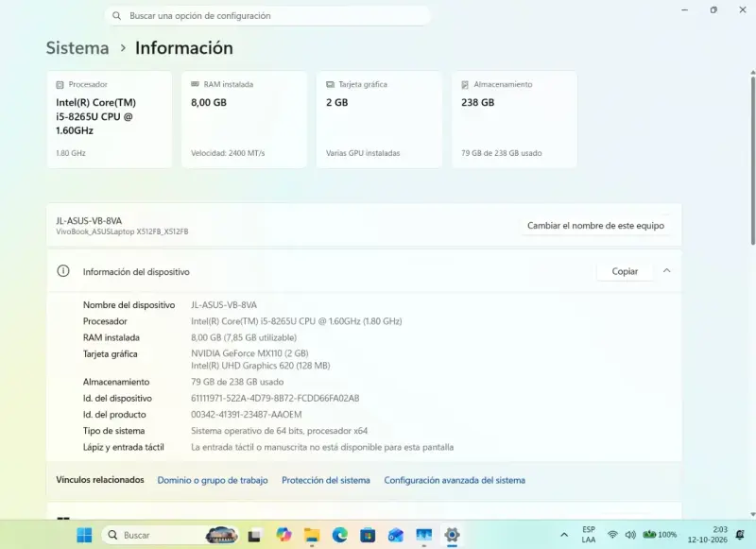The height and width of the screenshot is (549, 756).
Task: Select the Procesador summary card
Action: (110, 120)
